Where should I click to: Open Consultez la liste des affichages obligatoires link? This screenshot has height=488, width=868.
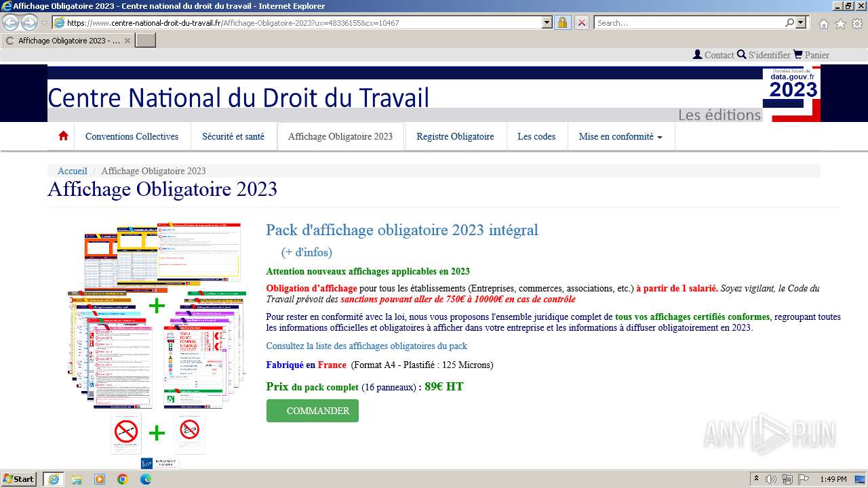coord(366,346)
